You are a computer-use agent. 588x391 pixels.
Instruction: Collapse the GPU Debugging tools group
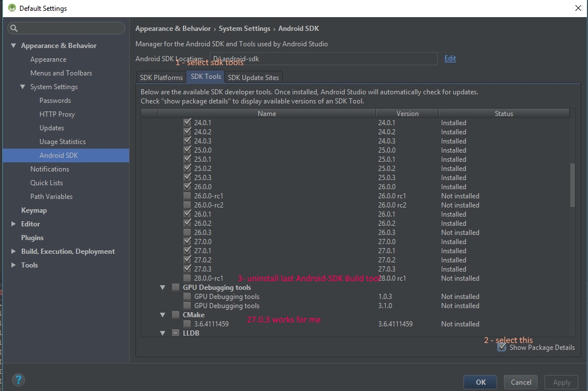[162, 288]
